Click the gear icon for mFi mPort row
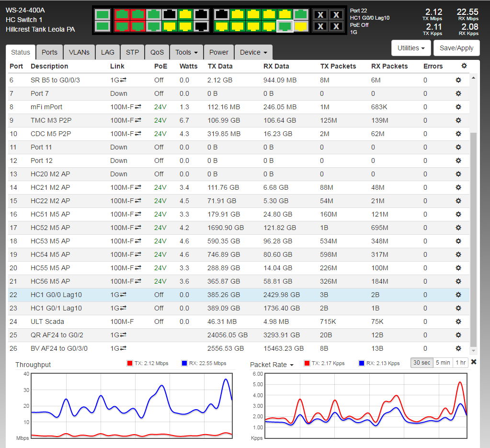490x448 pixels. (x=458, y=107)
